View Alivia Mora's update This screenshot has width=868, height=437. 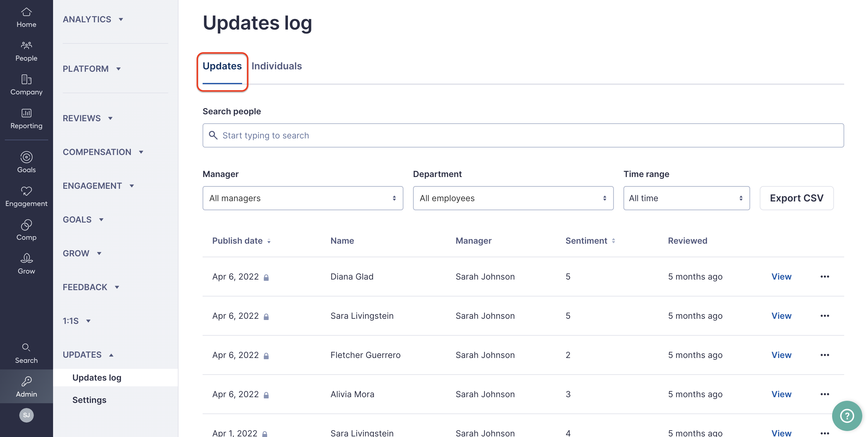[x=781, y=394]
